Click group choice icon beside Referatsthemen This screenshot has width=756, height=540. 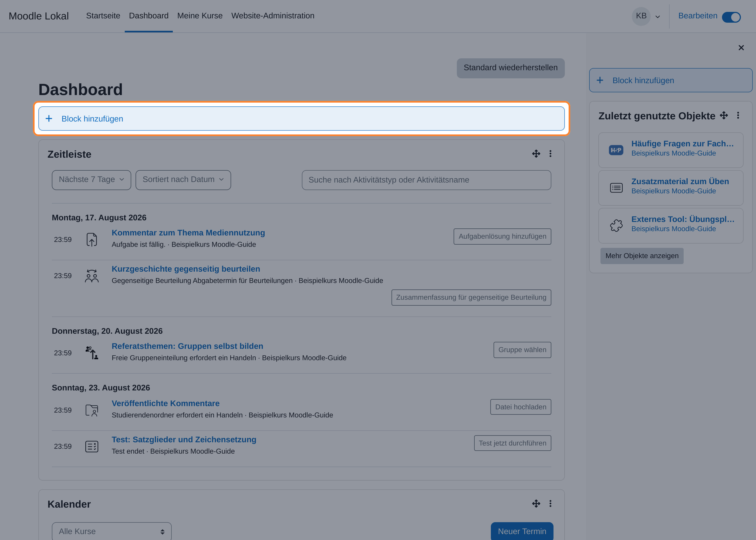[x=92, y=353]
